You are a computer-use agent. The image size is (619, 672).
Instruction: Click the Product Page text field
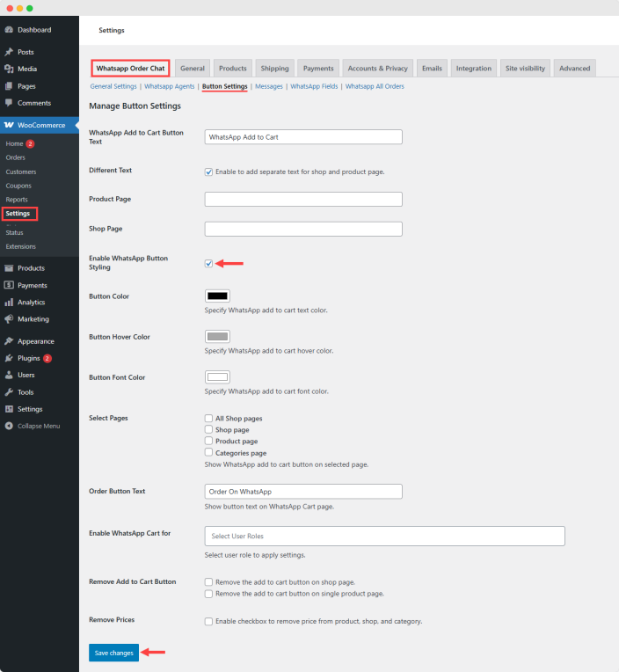tap(303, 200)
